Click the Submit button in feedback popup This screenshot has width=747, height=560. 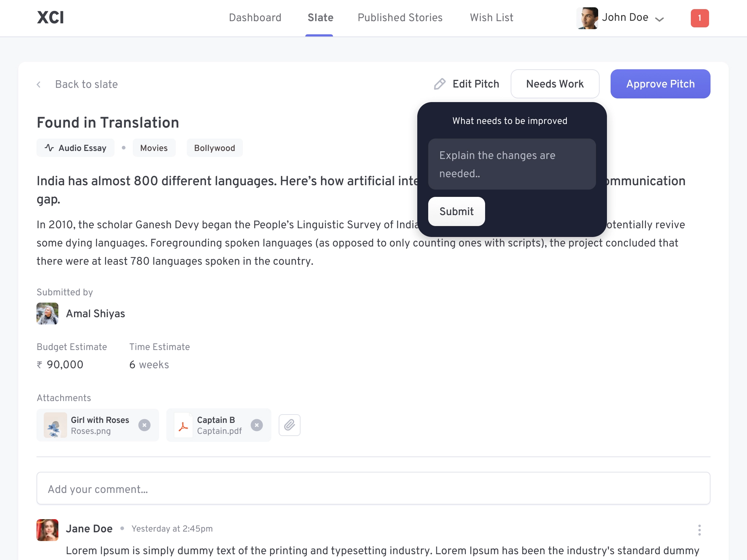(456, 211)
